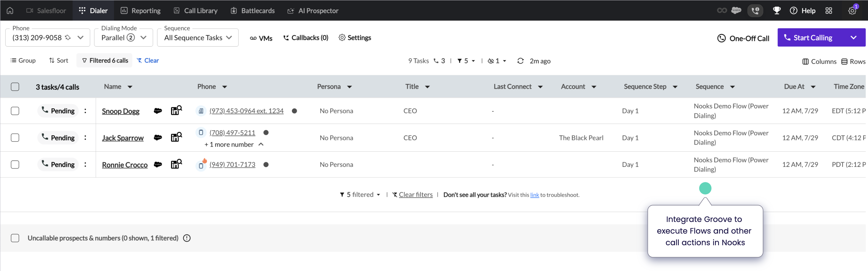
Task: Click the refresh icon beside phone number
Action: [68, 37]
